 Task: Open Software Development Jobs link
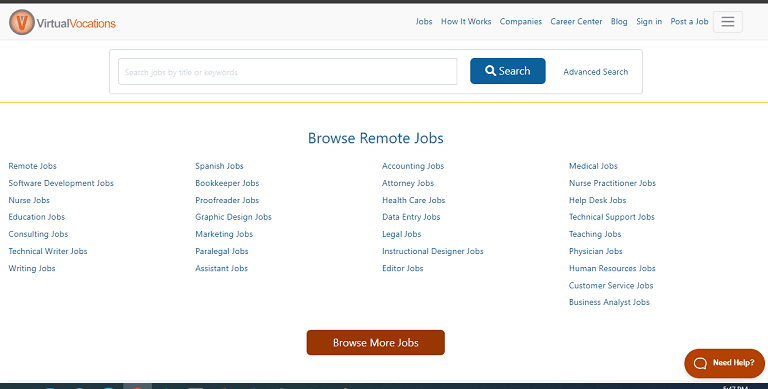(x=61, y=183)
